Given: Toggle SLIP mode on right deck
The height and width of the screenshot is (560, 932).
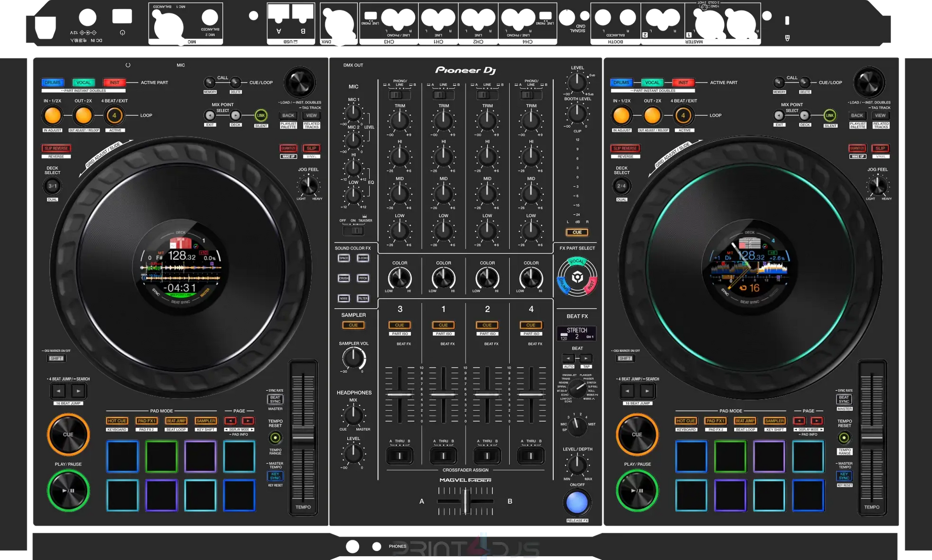Looking at the screenshot, I should (880, 148).
